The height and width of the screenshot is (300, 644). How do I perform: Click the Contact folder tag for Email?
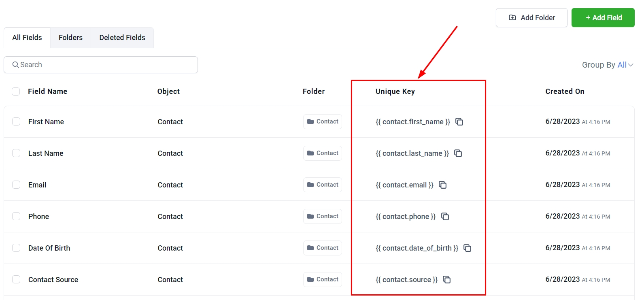click(323, 185)
